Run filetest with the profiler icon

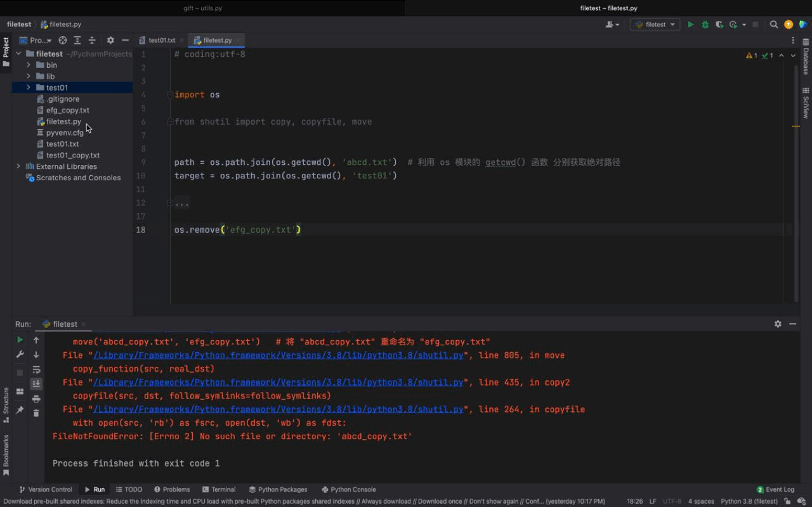click(733, 25)
